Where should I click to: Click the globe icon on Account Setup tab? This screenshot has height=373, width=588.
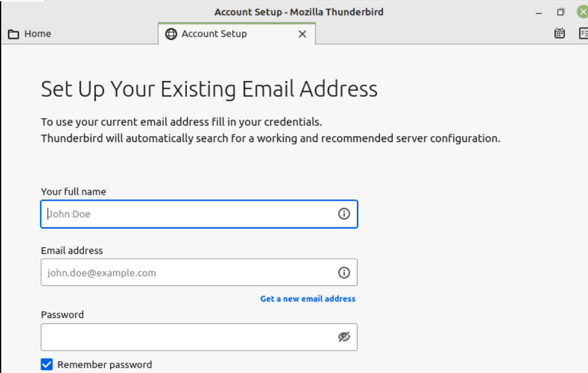171,34
